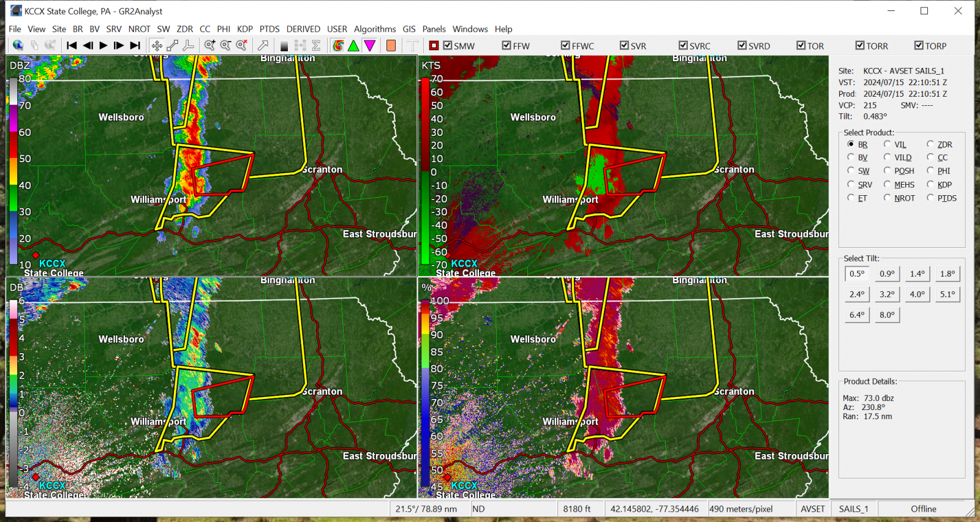Click the KTS velocity color scale
Image resolution: width=980 pixels, height=522 pixels.
(x=425, y=171)
